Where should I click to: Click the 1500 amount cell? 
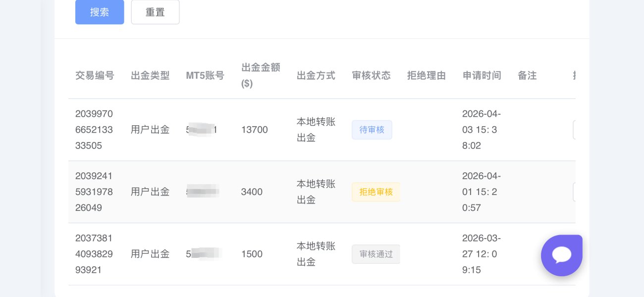click(252, 254)
